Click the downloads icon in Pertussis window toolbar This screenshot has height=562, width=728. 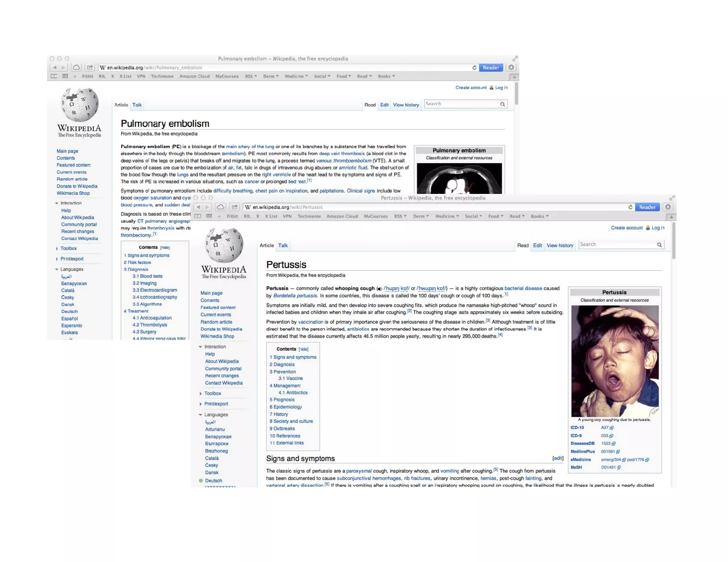[x=668, y=207]
